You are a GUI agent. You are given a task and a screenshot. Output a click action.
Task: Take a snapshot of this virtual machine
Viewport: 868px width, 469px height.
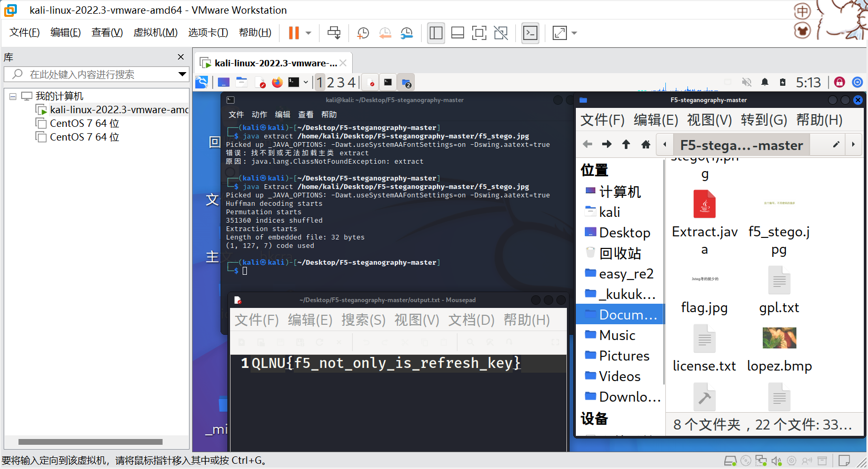(x=363, y=33)
